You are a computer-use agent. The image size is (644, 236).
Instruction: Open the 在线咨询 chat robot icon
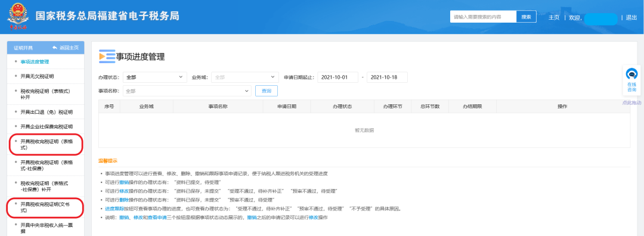click(631, 74)
